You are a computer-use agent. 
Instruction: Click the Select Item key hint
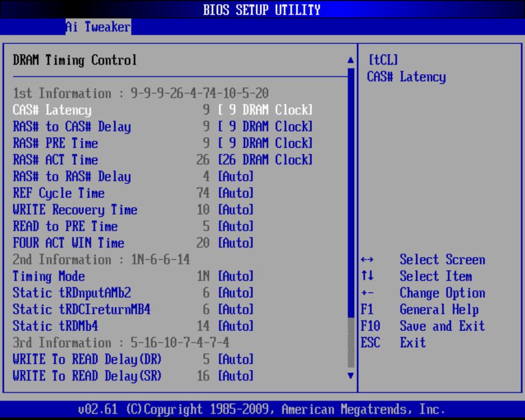coord(436,276)
